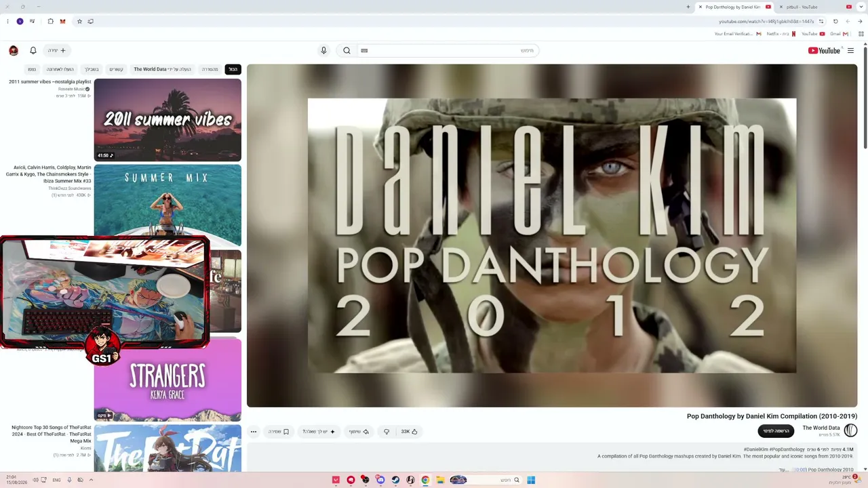The width and height of the screenshot is (868, 488).
Task: Open the 'Strangers Kenya Grace' thumbnail
Action: (x=167, y=380)
